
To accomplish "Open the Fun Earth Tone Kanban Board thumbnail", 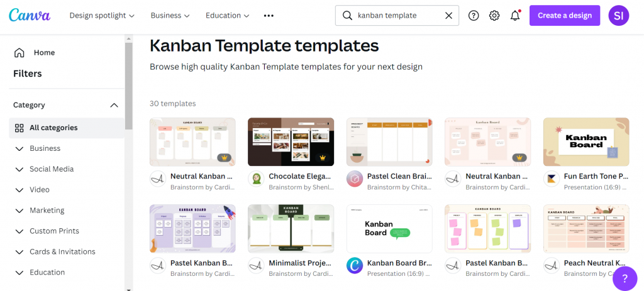I will pos(586,142).
